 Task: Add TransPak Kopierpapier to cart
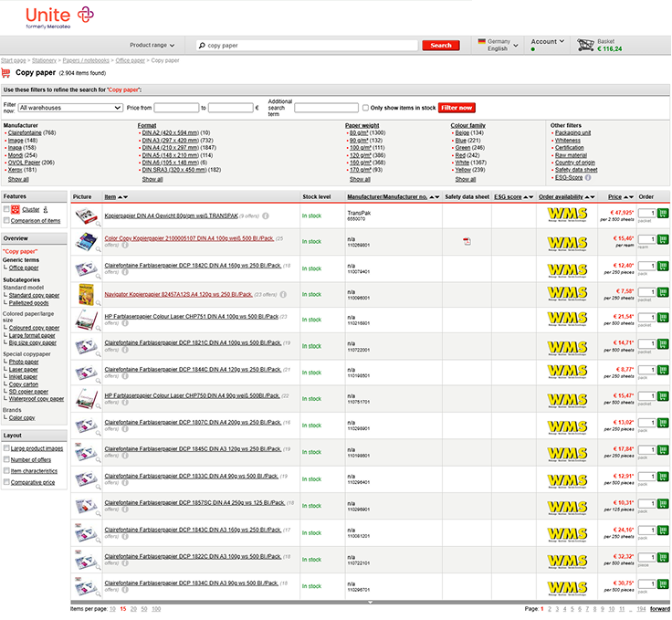[663, 213]
